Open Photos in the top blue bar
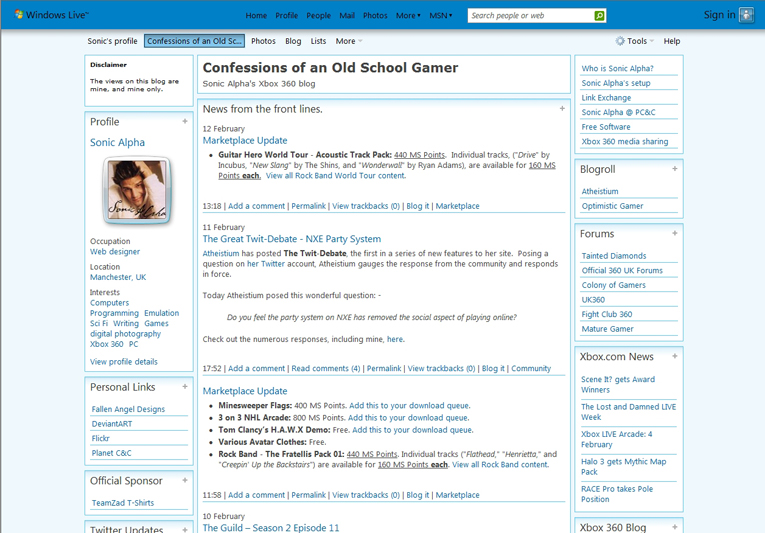Screen dimensions: 765x533 click(375, 16)
